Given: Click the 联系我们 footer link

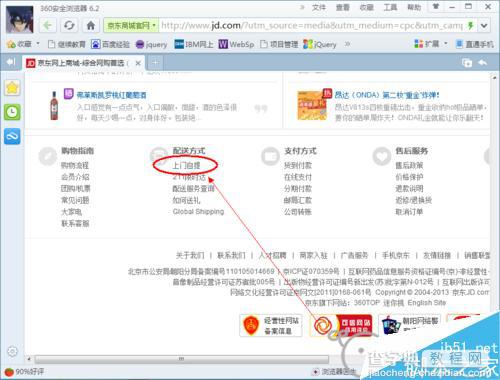Looking at the screenshot, I should coord(231,255).
